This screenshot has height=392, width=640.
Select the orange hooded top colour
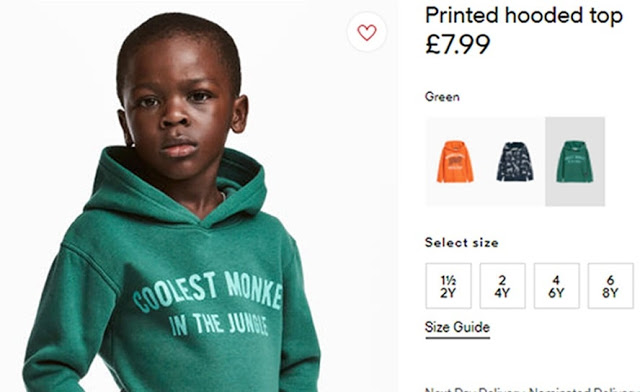coord(455,162)
